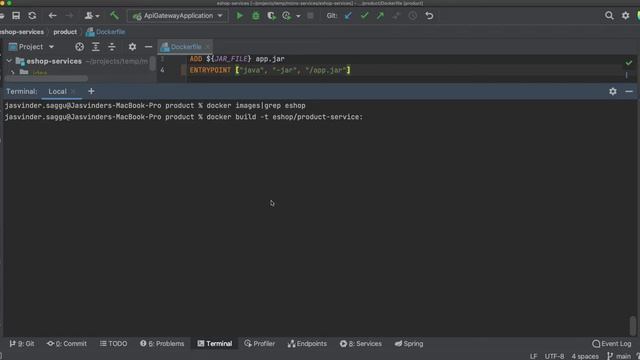The height and width of the screenshot is (360, 640).
Task: Expand all in the Project panel
Action: click(x=96, y=47)
